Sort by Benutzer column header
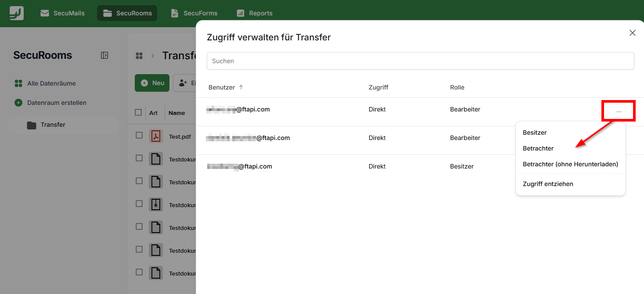This screenshot has height=294, width=644. click(226, 87)
